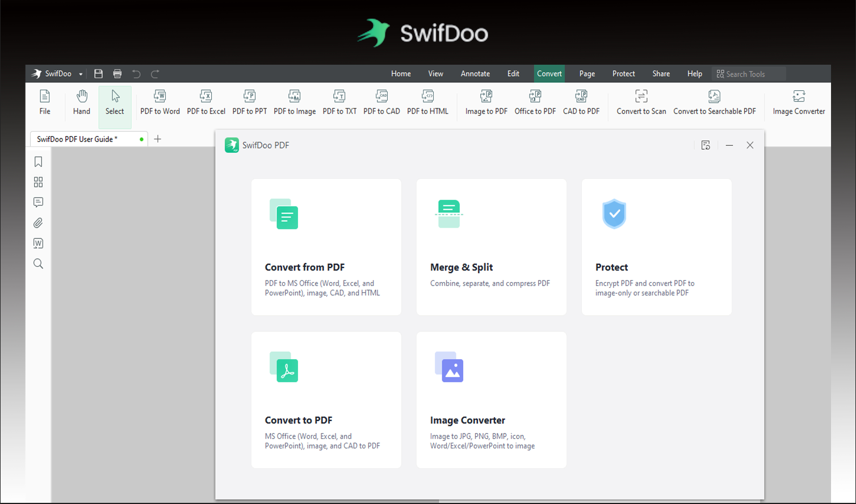Launch CAD to PDF tool
Viewport: 856px width, 504px height.
point(581,102)
